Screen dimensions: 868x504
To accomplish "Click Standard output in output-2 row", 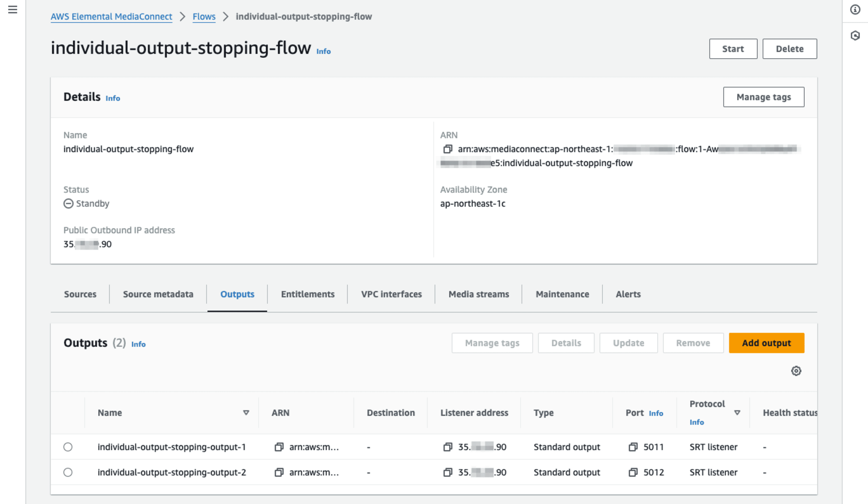I will (567, 472).
